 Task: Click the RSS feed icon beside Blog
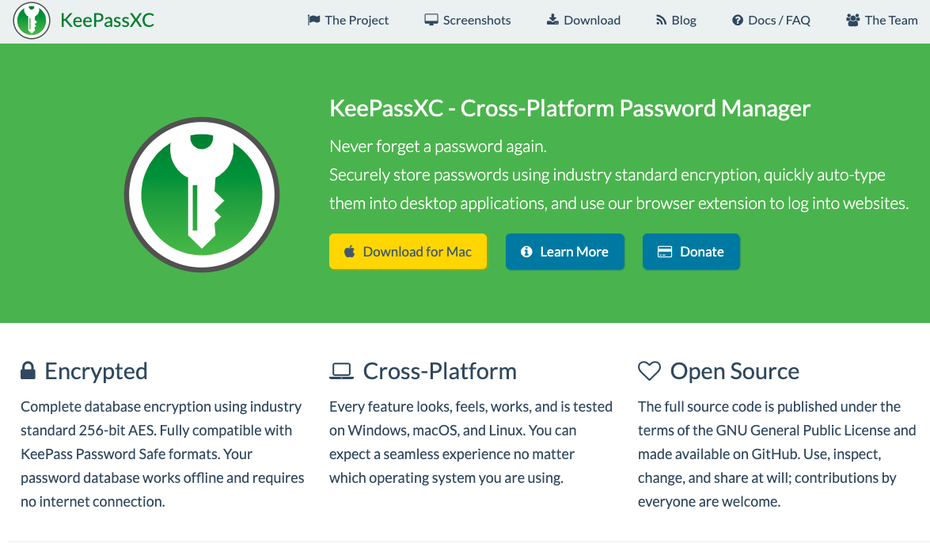click(661, 20)
